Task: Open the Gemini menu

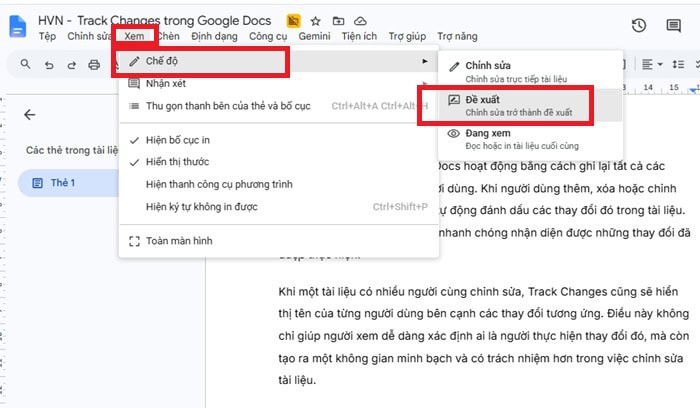Action: (x=314, y=36)
